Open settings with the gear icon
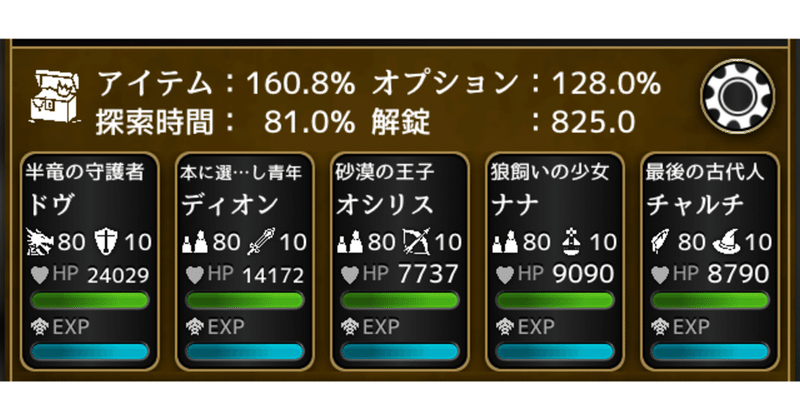800x419 pixels. click(739, 98)
